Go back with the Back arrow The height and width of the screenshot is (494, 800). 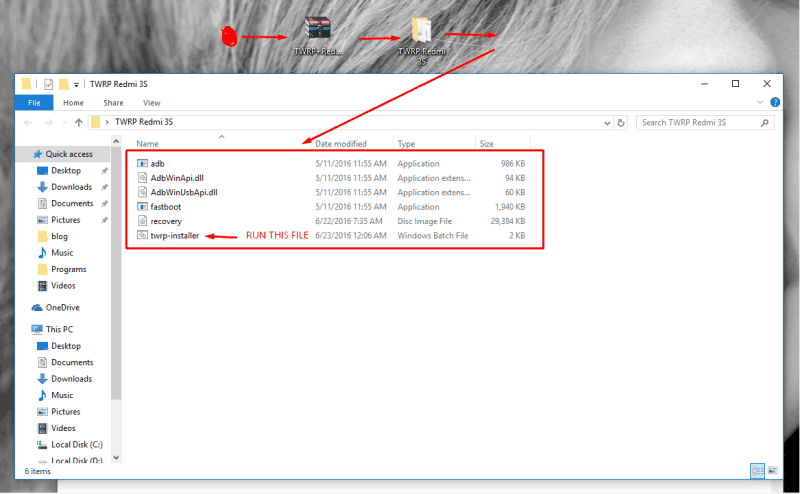click(29, 122)
